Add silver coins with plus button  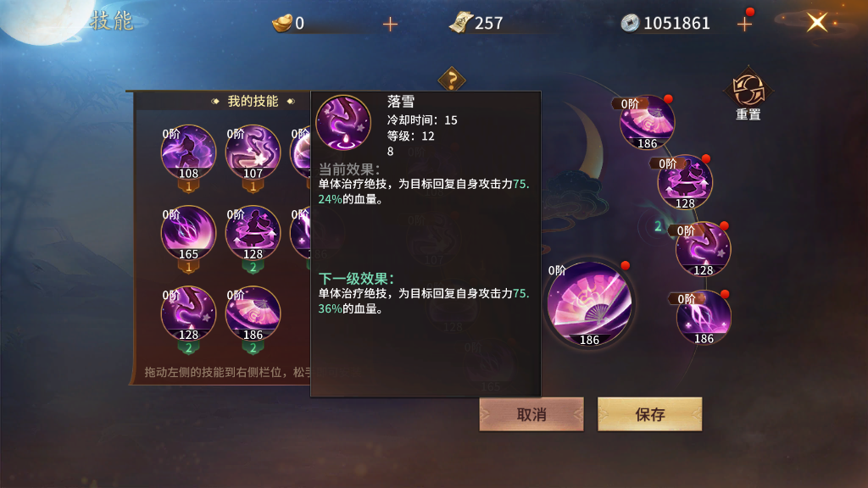744,24
